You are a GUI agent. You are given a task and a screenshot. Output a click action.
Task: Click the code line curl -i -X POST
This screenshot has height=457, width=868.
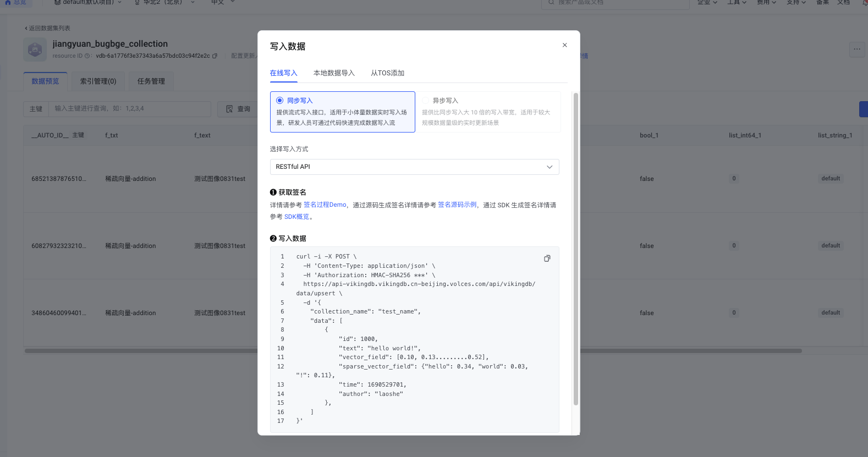(x=326, y=256)
